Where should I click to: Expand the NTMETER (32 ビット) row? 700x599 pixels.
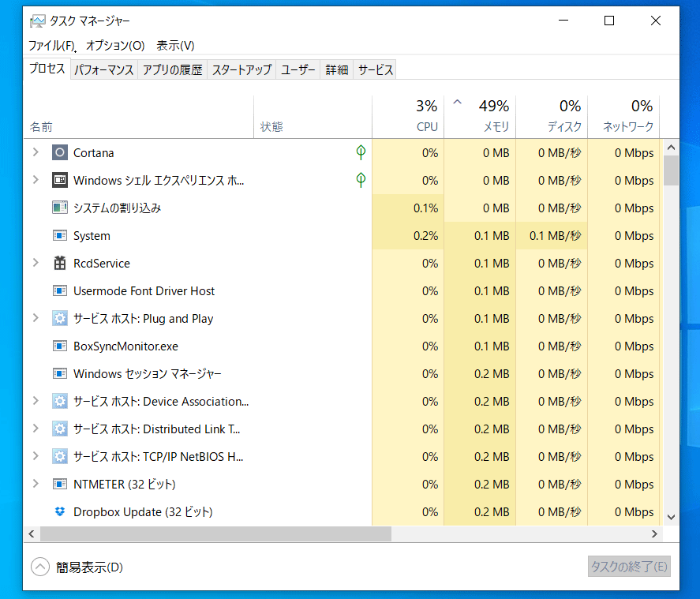coord(36,484)
